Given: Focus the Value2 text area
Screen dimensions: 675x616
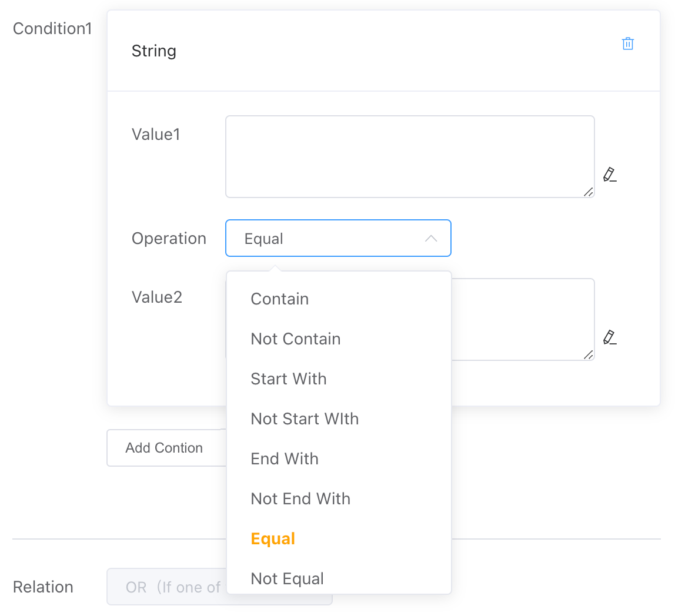Looking at the screenshot, I should (x=522, y=319).
